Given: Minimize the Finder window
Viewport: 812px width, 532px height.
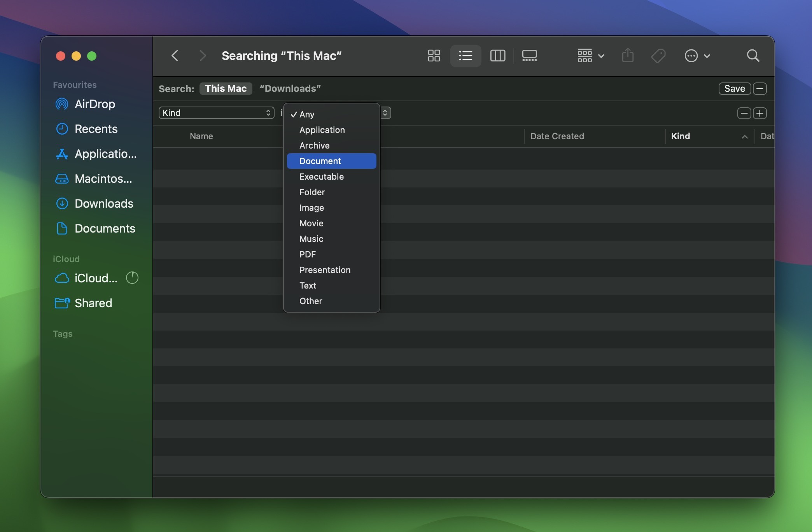Looking at the screenshot, I should 76,56.
